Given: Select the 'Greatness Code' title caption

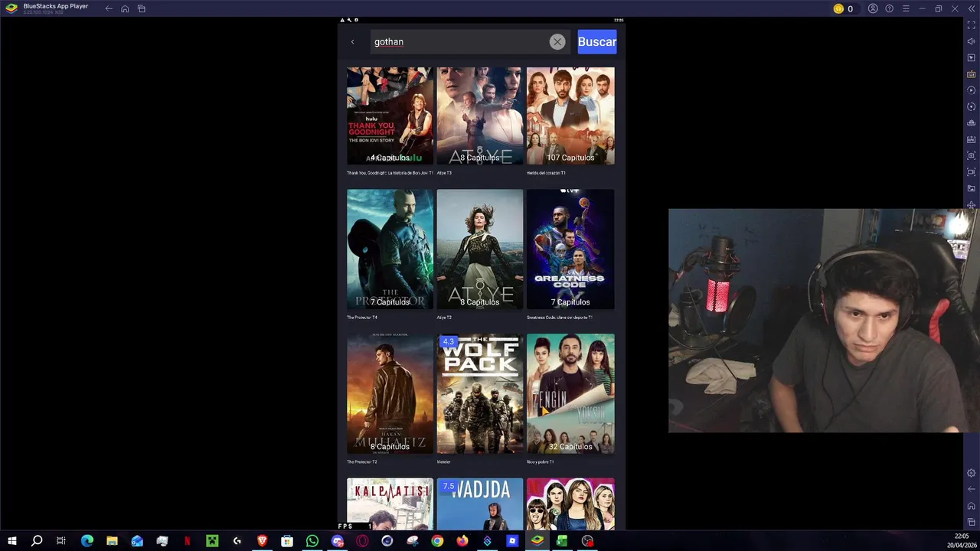Looking at the screenshot, I should [560, 318].
